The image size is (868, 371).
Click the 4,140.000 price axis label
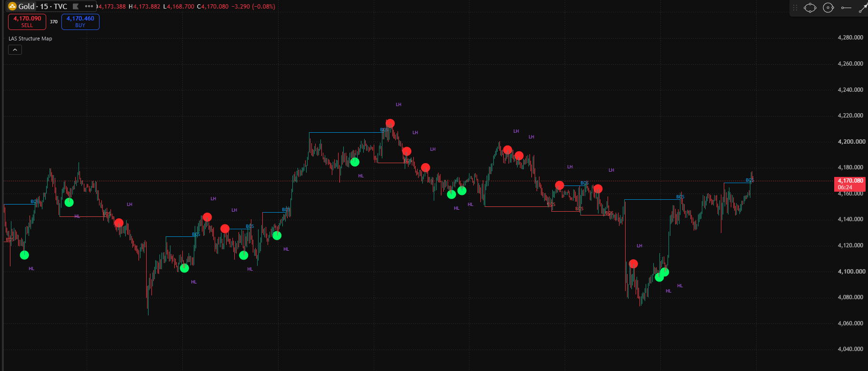point(850,219)
